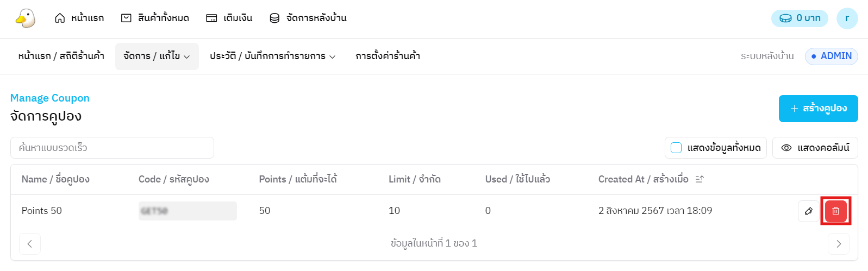Open the แสดงคอลัมน์ column visibility options
The height and width of the screenshot is (271, 868).
pyautogui.click(x=815, y=148)
